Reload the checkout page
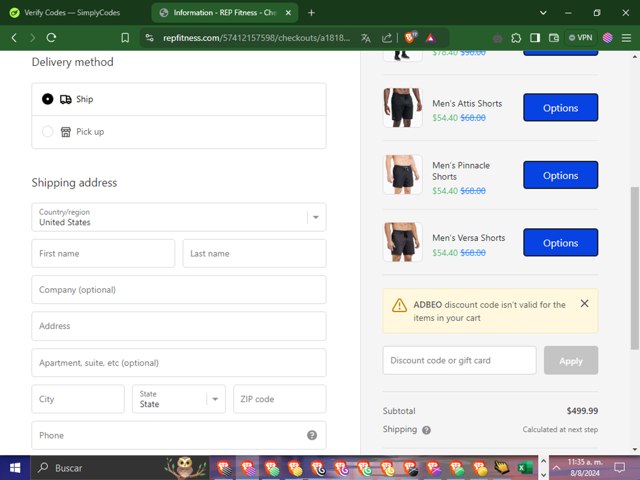Viewport: 640px width, 480px height. pyautogui.click(x=51, y=38)
